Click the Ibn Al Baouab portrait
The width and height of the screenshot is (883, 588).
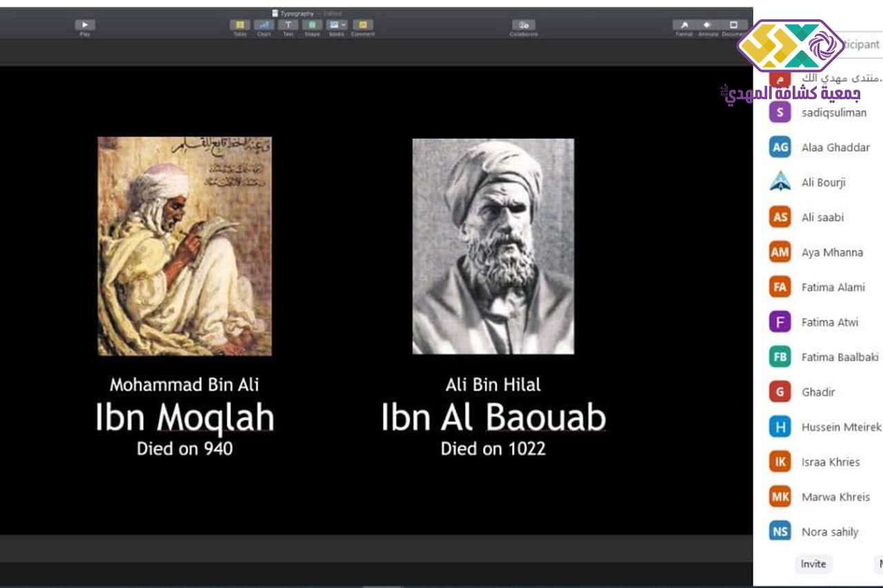[493, 246]
